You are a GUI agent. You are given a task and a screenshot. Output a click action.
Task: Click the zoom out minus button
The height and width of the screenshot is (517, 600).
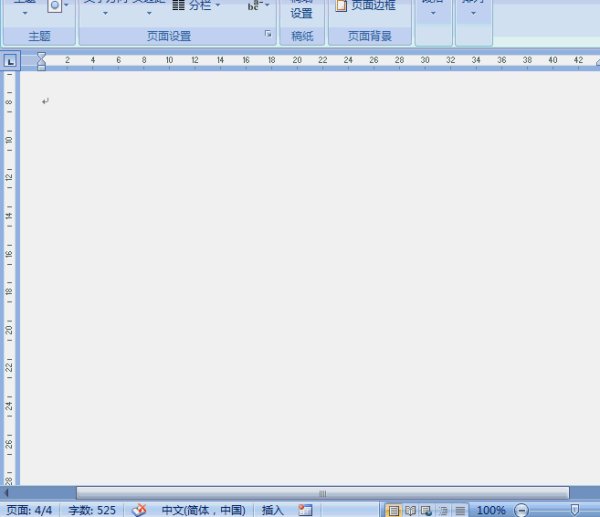click(x=521, y=510)
